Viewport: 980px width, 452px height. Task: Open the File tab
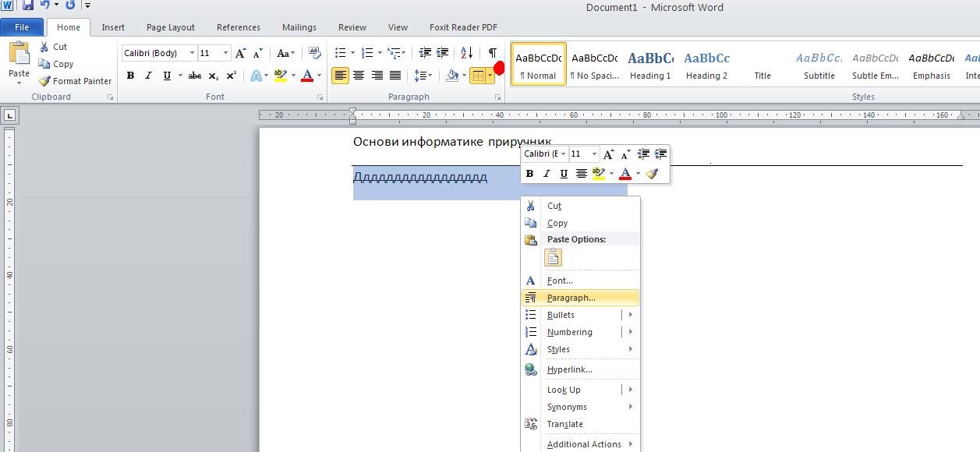(x=22, y=26)
